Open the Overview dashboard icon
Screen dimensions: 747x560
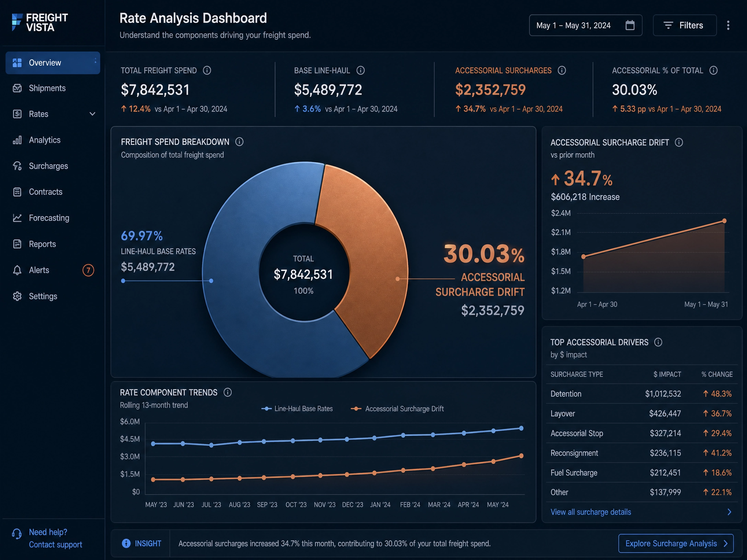pos(17,63)
